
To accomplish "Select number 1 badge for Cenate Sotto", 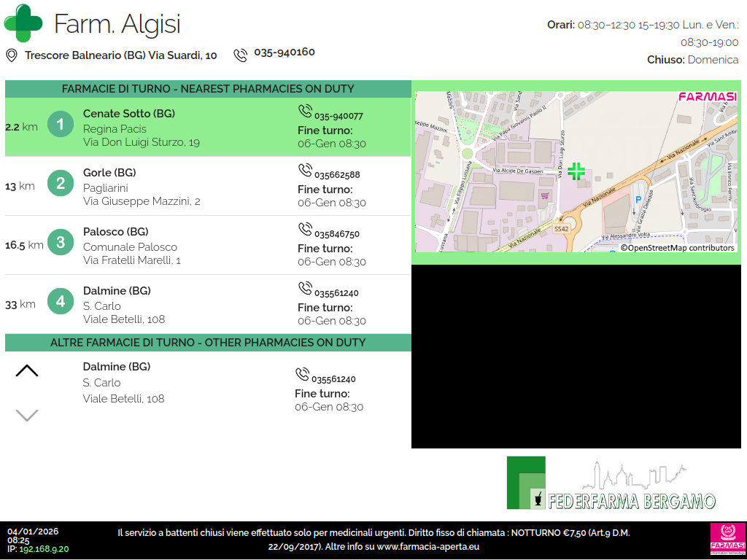I will click(61, 125).
